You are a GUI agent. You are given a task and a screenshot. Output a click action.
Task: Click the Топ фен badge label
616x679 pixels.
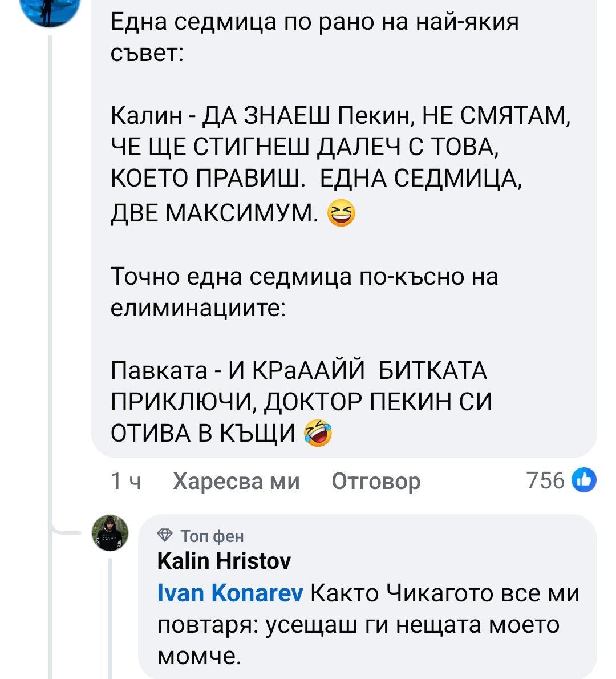point(212,536)
